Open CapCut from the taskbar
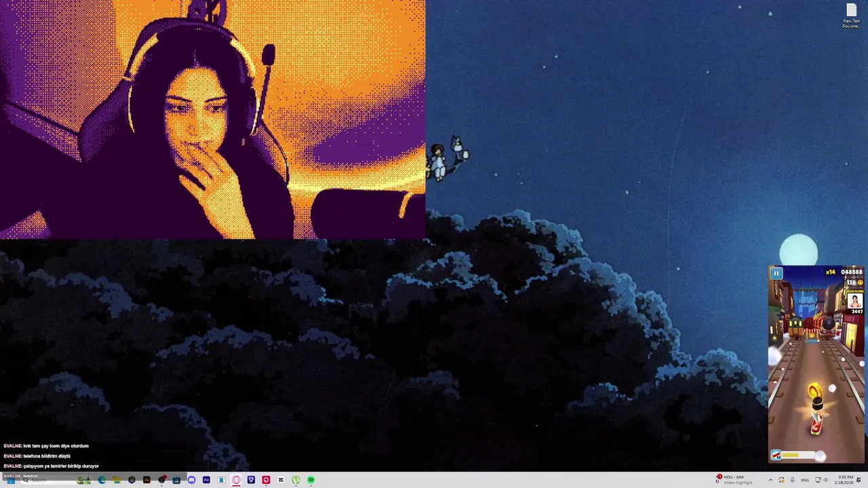 281,480
